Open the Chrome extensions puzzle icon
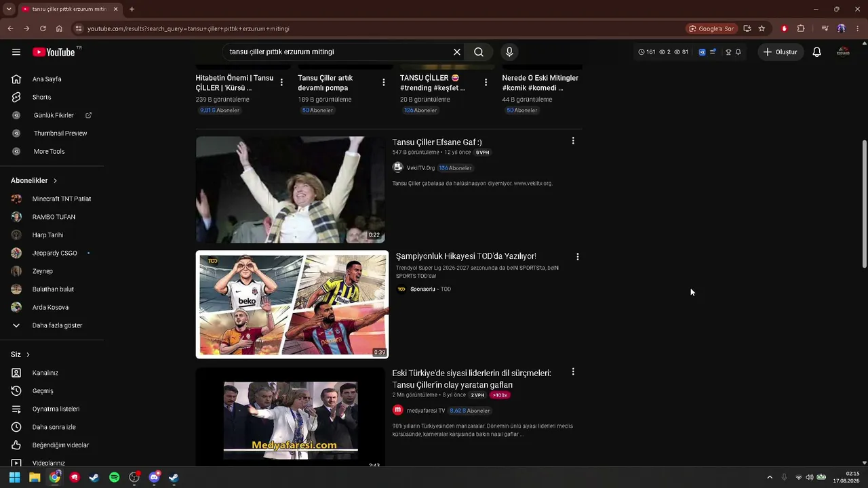Screen dimensions: 868x488 click(x=801, y=28)
